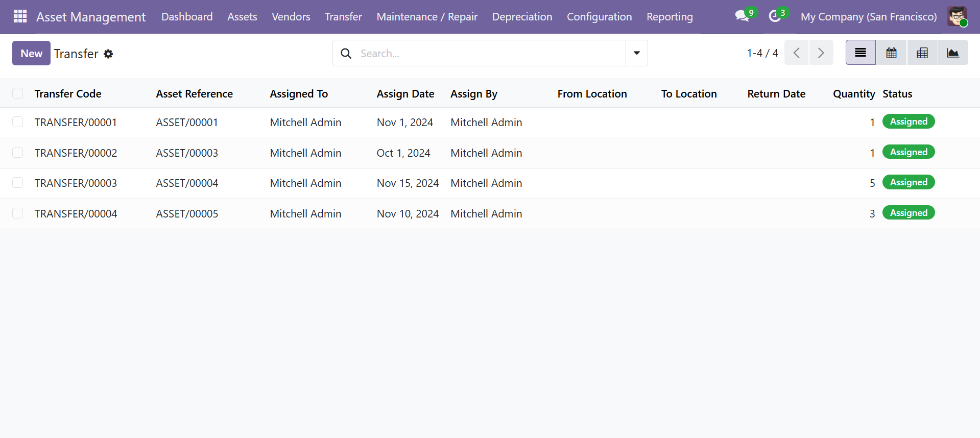
Task: Sort by Quantity column header
Action: click(x=854, y=94)
